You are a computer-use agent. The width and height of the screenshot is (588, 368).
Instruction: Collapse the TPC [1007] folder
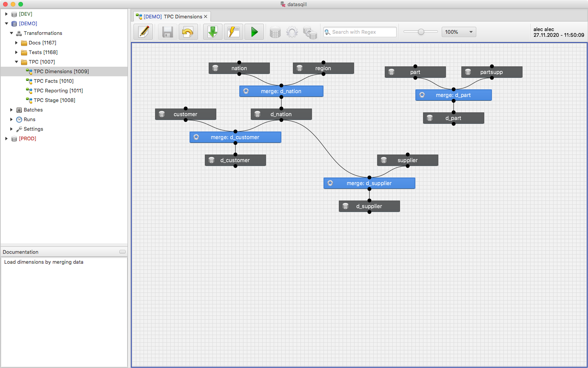pyautogui.click(x=16, y=62)
